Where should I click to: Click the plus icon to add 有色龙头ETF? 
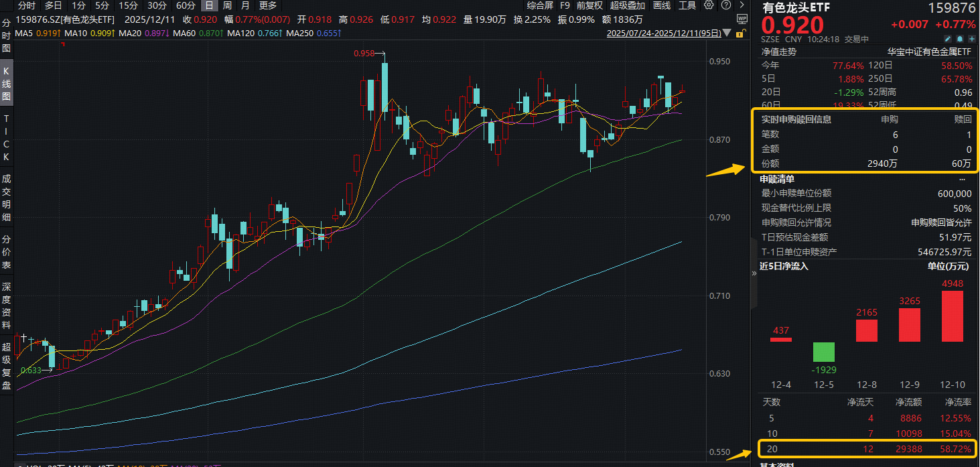972,38
